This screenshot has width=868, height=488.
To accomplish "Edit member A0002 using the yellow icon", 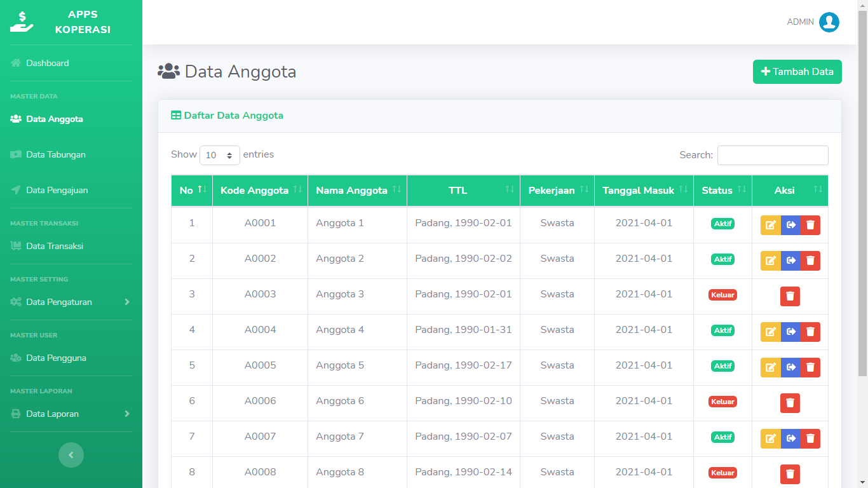I will tap(771, 261).
